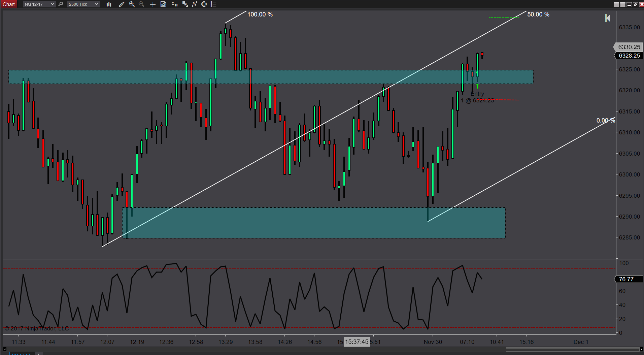Image resolution: width=644 pixels, height=355 pixels.
Task: Open the Data Series icon
Action: (x=185, y=4)
